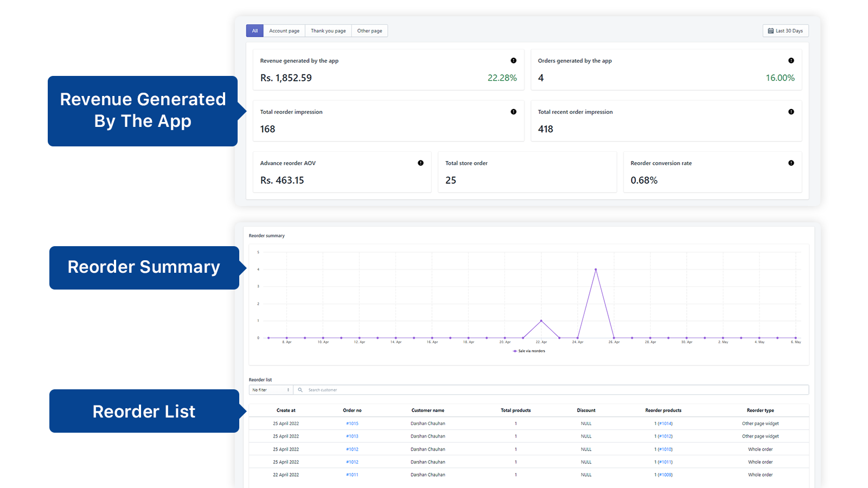868x488 pixels.
Task: Click info icon on Advance reorder AOV
Action: [x=420, y=163]
